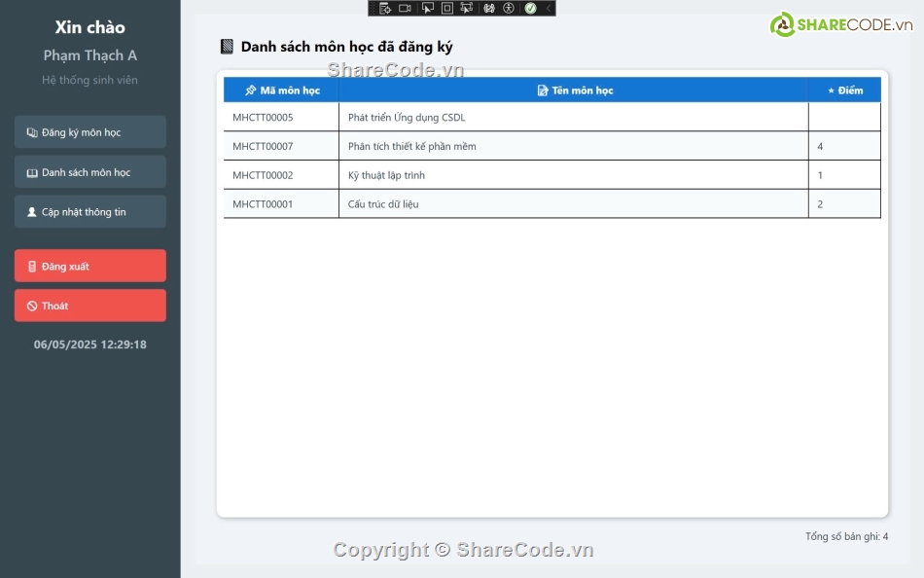Activate the Select Element cursor tool
The image size is (924, 578).
tap(427, 8)
